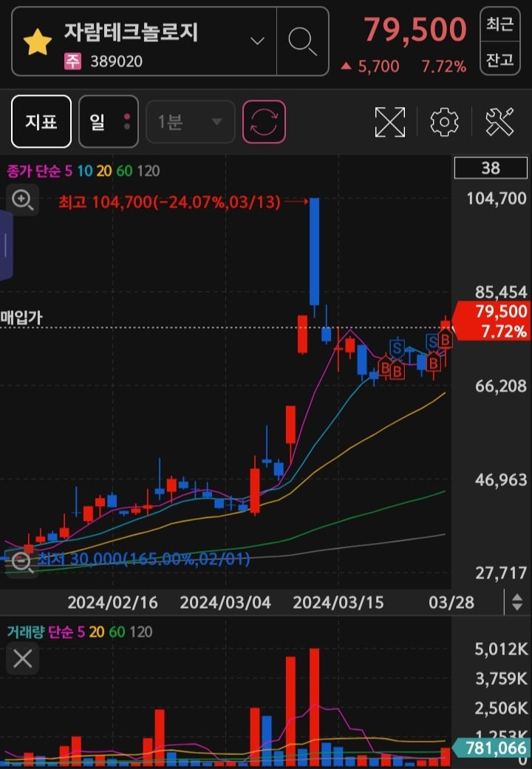Image resolution: width=532 pixels, height=769 pixels.
Task: Tap the 20-day moving average label in yellow
Action: [x=104, y=171]
